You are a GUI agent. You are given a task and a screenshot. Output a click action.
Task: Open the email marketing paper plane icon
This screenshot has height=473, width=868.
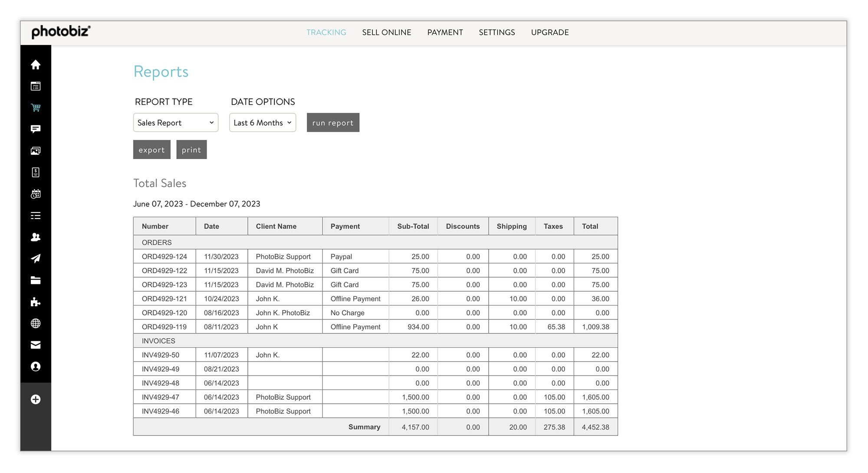[36, 258]
